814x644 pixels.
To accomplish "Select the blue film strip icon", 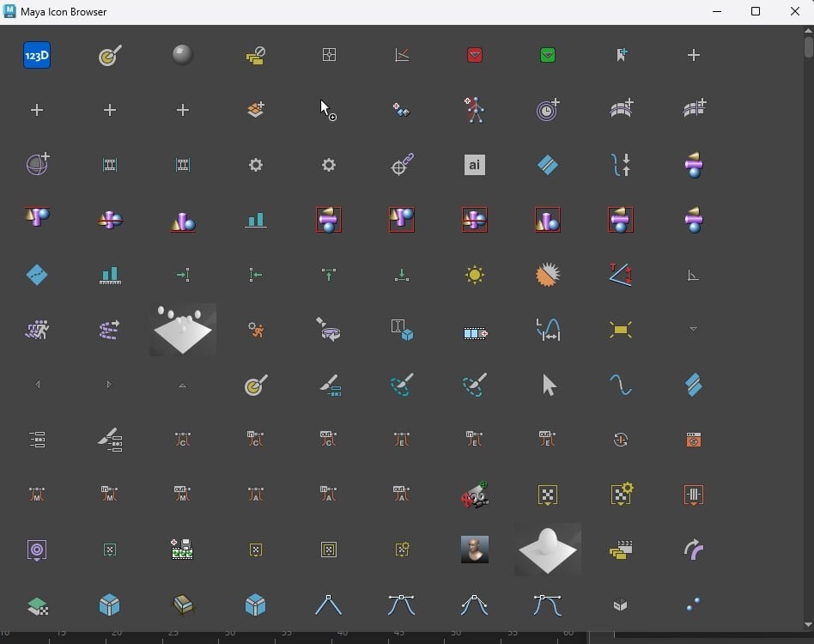I will coord(475,333).
